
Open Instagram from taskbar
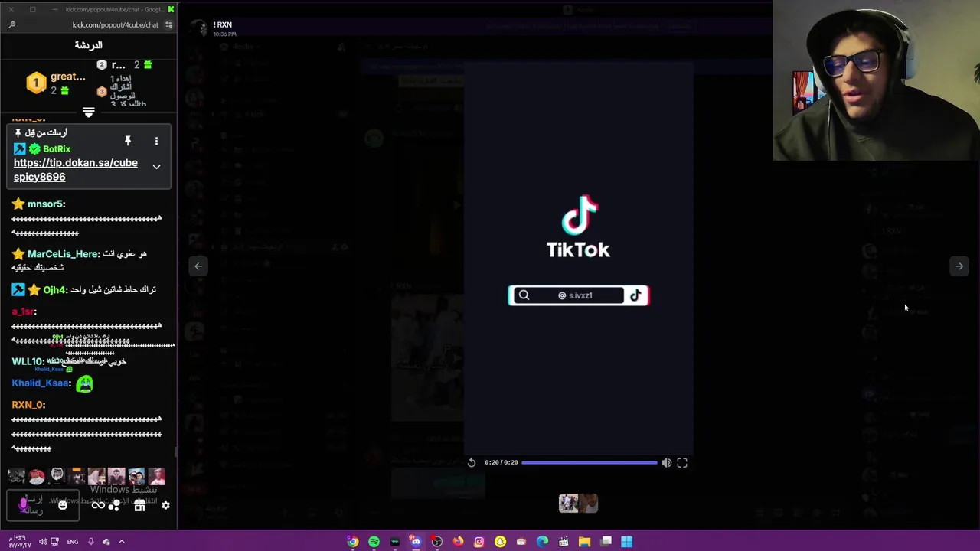pyautogui.click(x=479, y=542)
